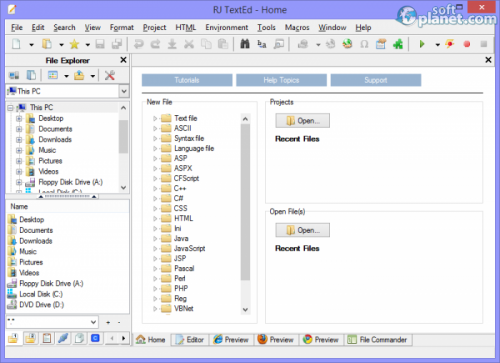This screenshot has height=363, width=500.
Task: Click the plus button beside the filter box
Action: click(x=108, y=322)
